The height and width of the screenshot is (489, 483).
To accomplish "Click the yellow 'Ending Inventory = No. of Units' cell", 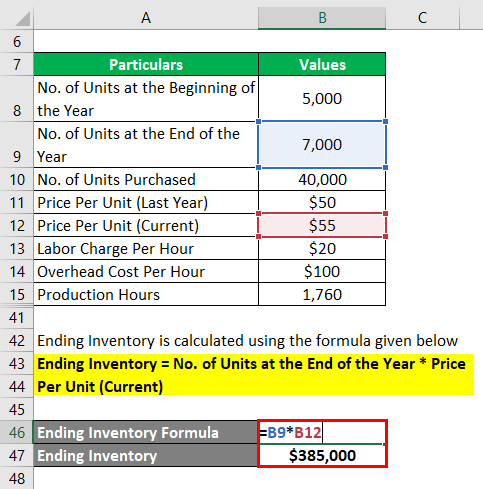I will click(254, 364).
